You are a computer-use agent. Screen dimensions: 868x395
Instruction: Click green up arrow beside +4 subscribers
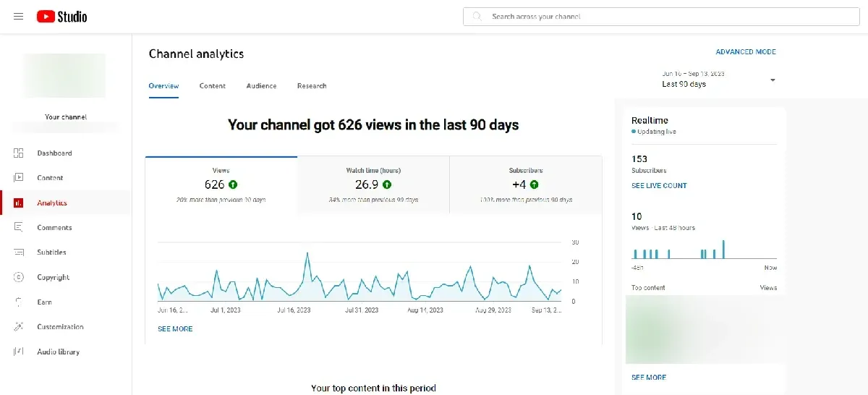pyautogui.click(x=535, y=185)
